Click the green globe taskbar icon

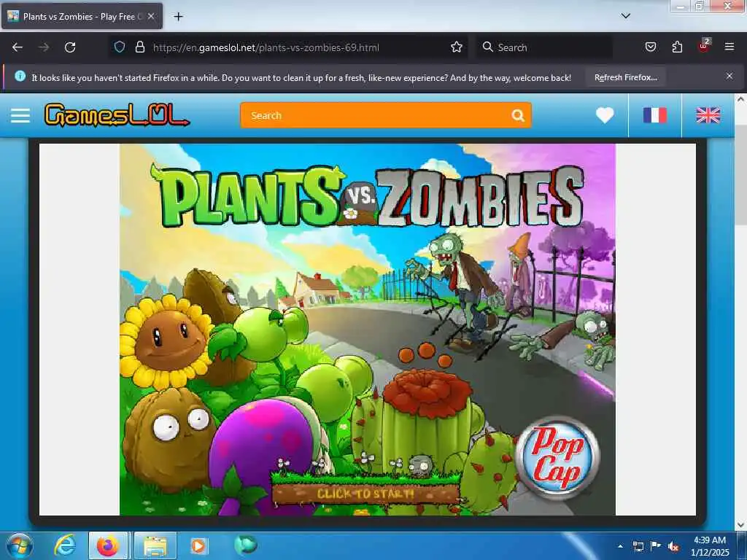tap(246, 545)
